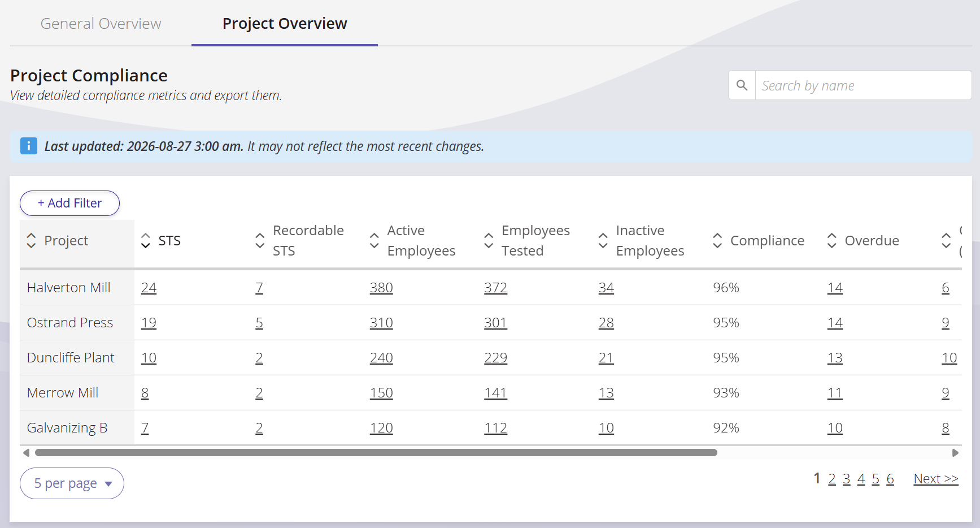Open Ostrand Press STS value 19

(x=149, y=323)
